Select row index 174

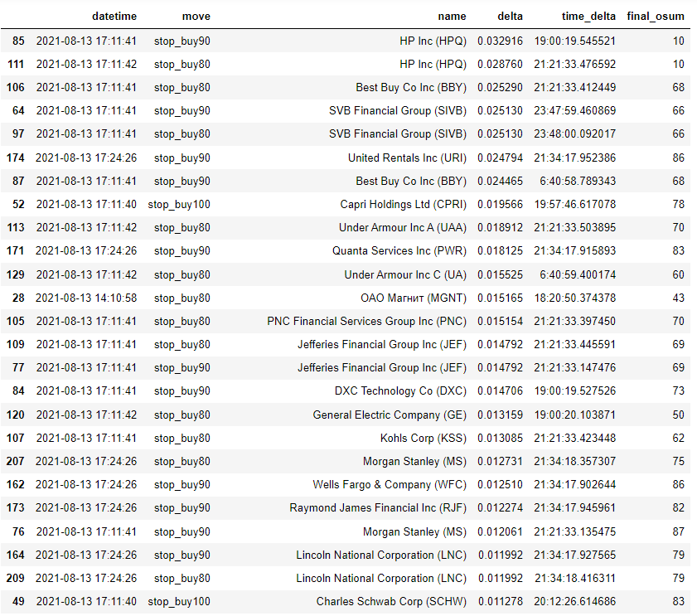pyautogui.click(x=16, y=158)
